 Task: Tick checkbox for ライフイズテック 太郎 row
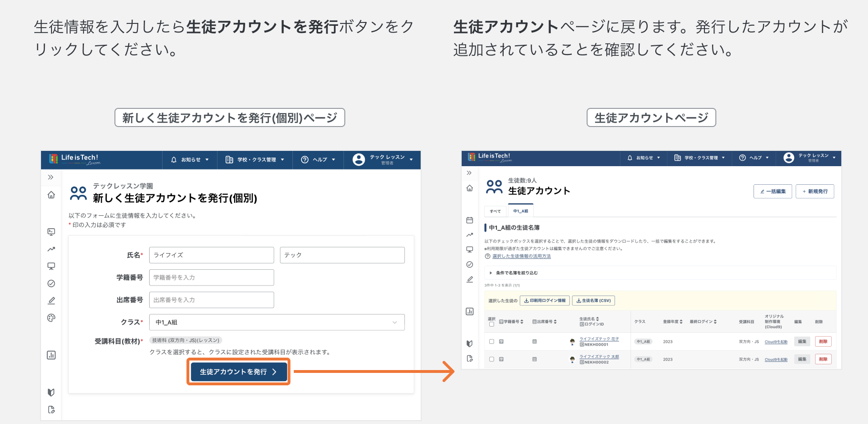491,359
